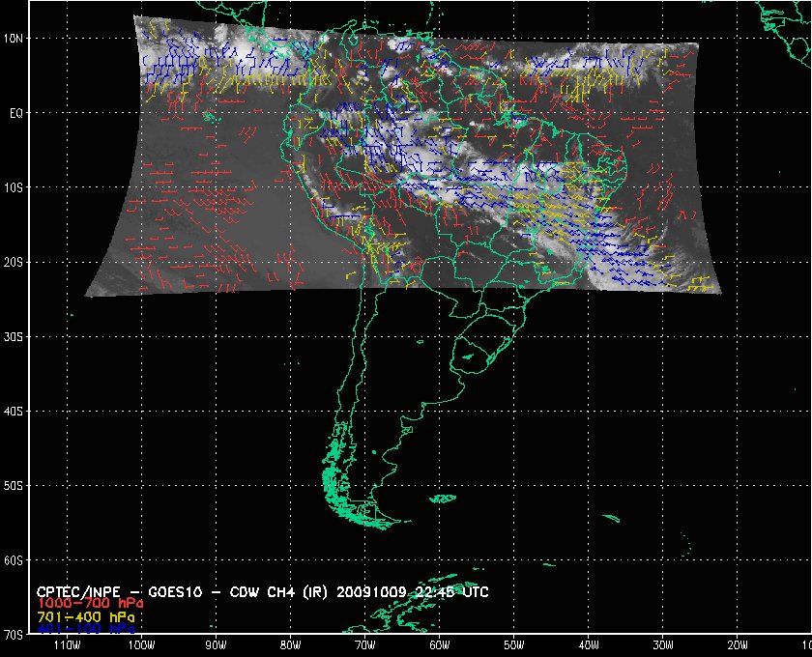Click the 90W longitude label
The width and height of the screenshot is (812, 657).
[x=216, y=644]
